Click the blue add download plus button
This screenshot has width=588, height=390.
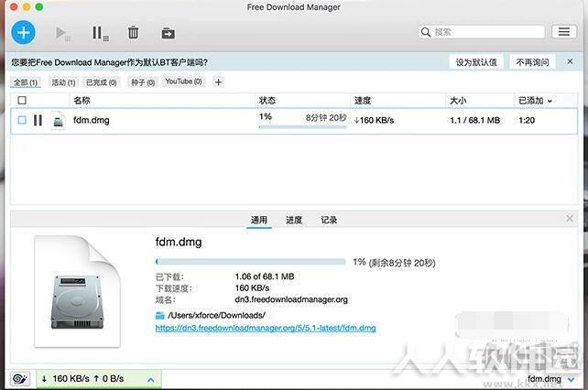pos(23,32)
